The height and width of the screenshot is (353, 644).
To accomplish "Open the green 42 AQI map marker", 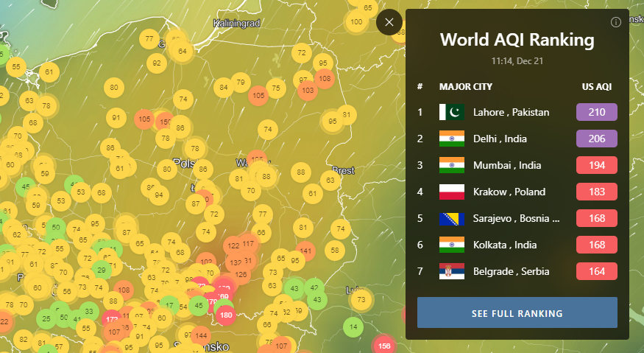I will [314, 288].
